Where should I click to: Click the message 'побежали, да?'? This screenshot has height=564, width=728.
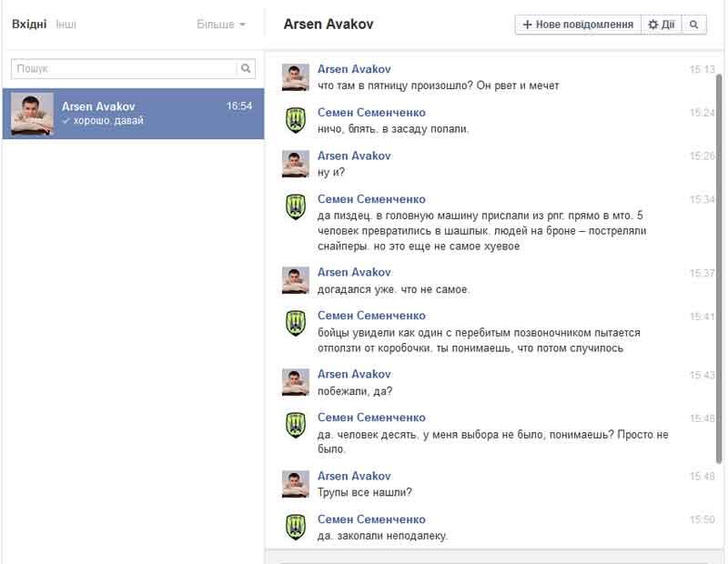pos(355,391)
